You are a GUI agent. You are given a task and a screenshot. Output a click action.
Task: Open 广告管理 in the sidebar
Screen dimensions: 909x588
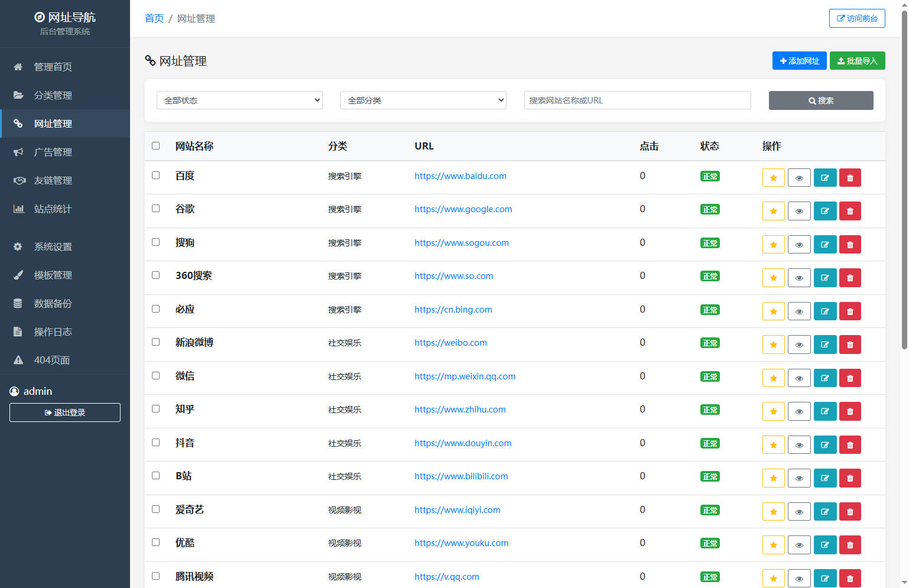(65, 152)
